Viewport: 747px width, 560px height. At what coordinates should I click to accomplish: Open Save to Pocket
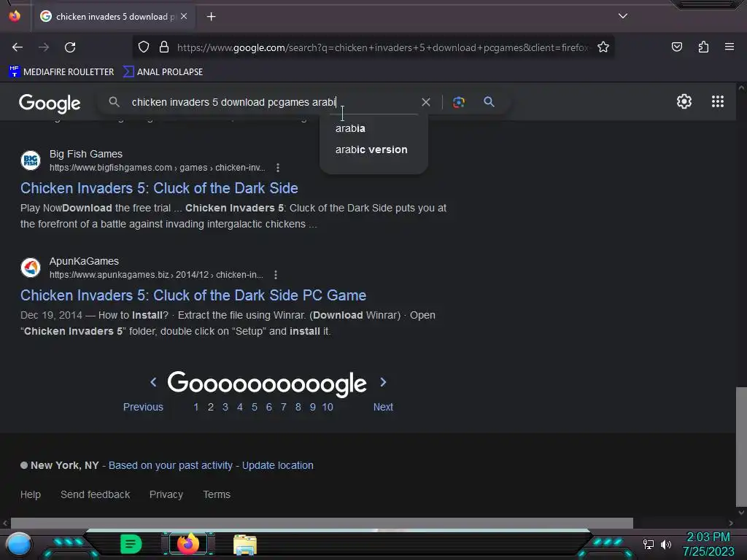[676, 47]
